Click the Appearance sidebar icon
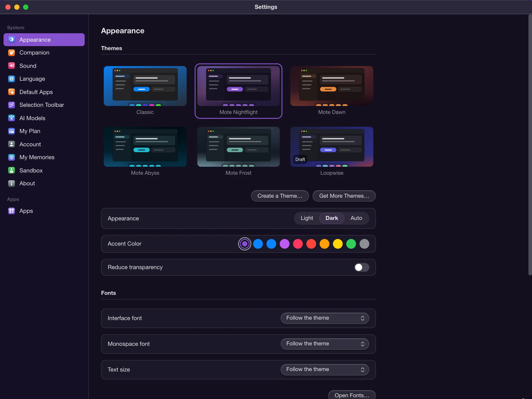 coord(12,40)
